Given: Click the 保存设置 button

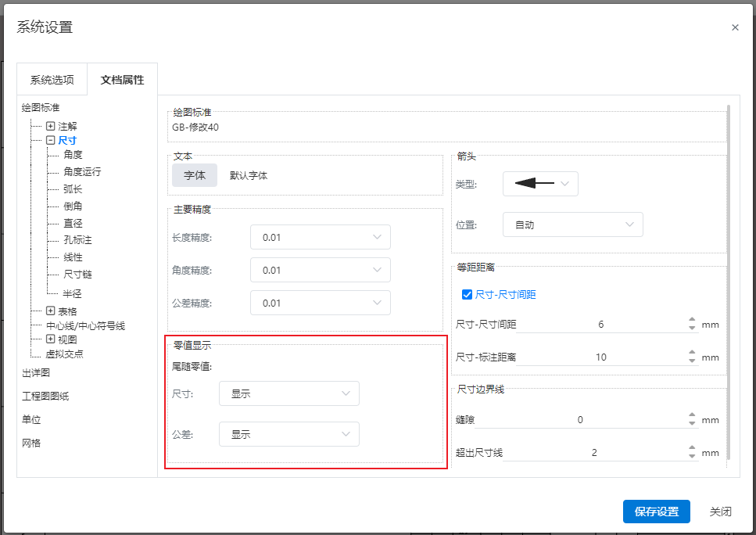Looking at the screenshot, I should click(656, 512).
